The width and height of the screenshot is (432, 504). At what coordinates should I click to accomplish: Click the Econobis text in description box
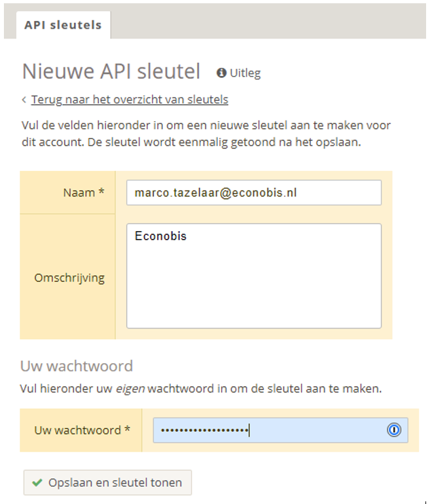[x=160, y=236]
